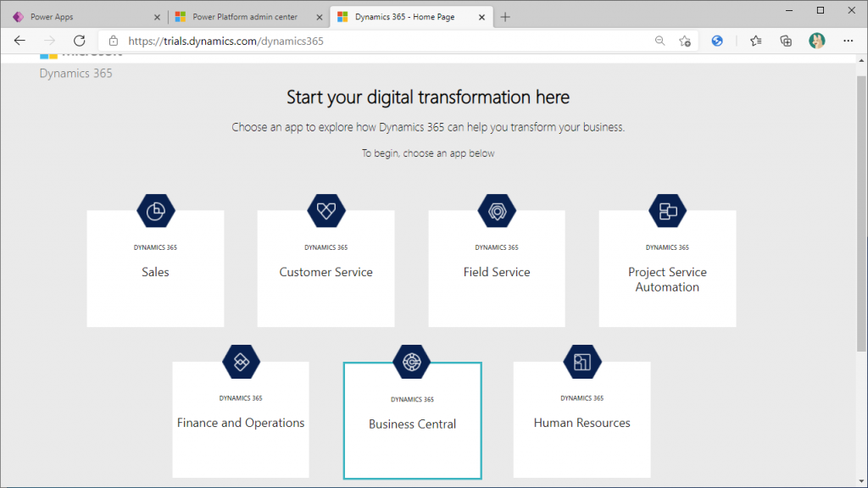Go back to the previous page

[20, 41]
